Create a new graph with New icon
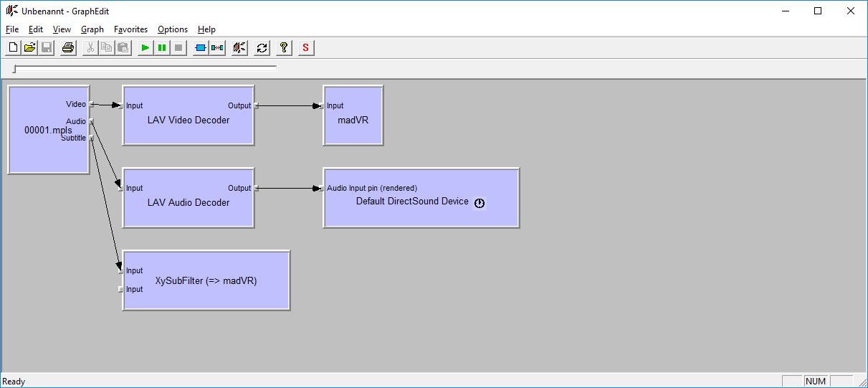 13,48
